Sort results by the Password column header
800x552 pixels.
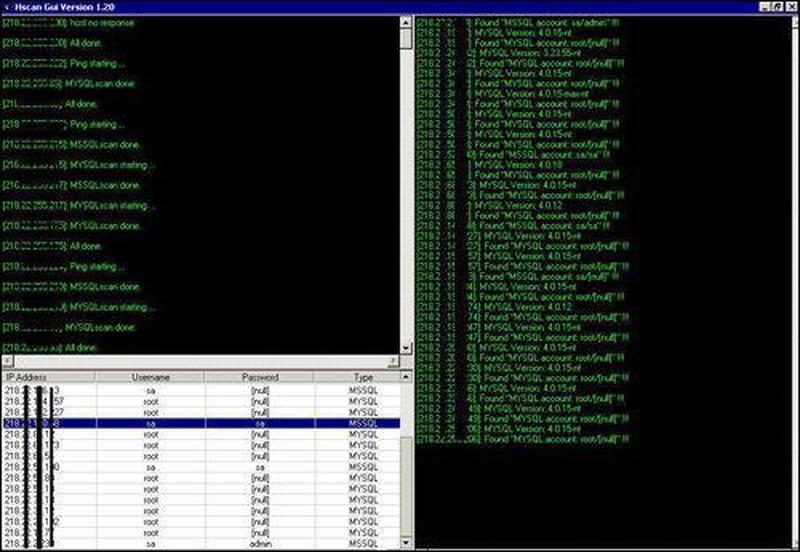(260, 377)
